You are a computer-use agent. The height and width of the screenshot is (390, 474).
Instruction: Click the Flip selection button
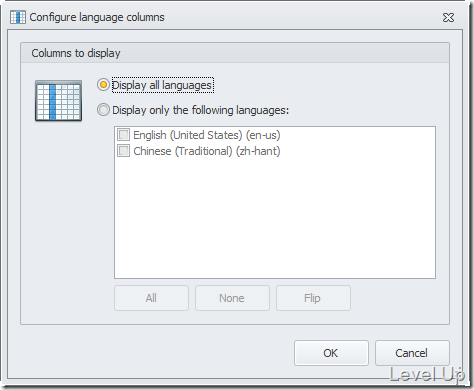[313, 298]
